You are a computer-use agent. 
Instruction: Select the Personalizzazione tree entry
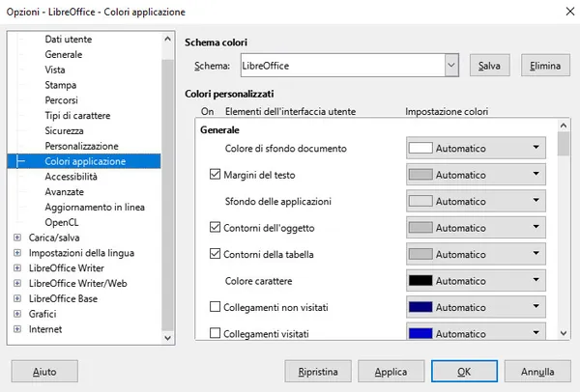(x=82, y=146)
